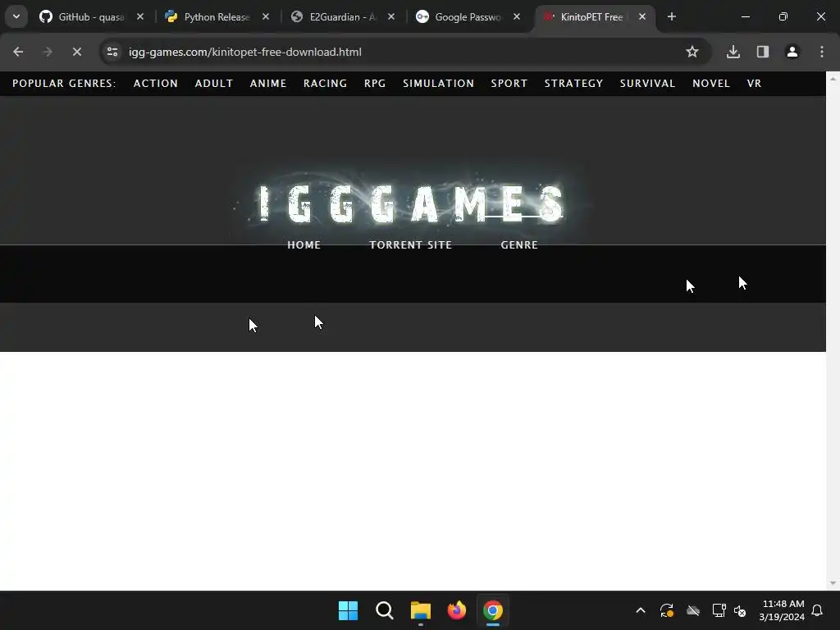Expand the tab search dropdown arrow
This screenshot has height=630, width=840.
click(16, 16)
